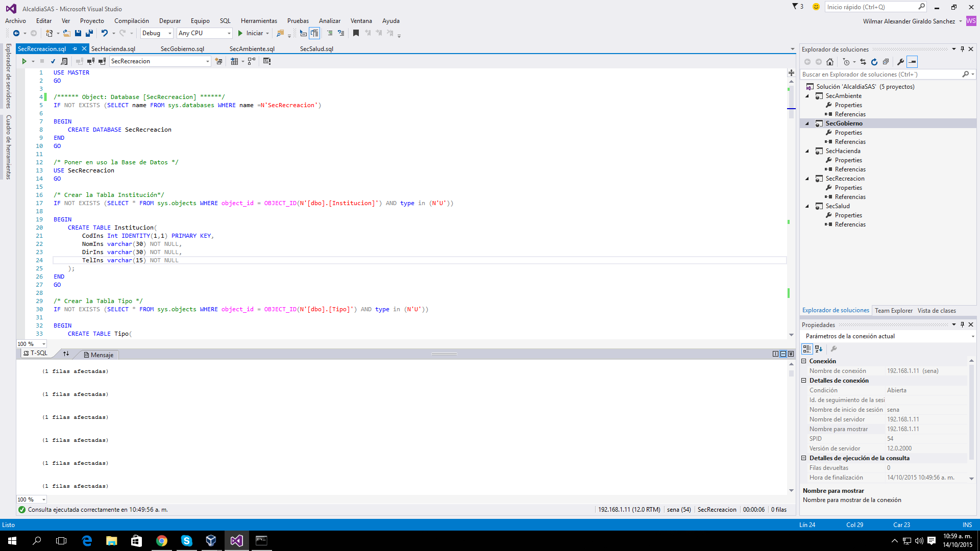Open the Archivo menu

tap(15, 21)
